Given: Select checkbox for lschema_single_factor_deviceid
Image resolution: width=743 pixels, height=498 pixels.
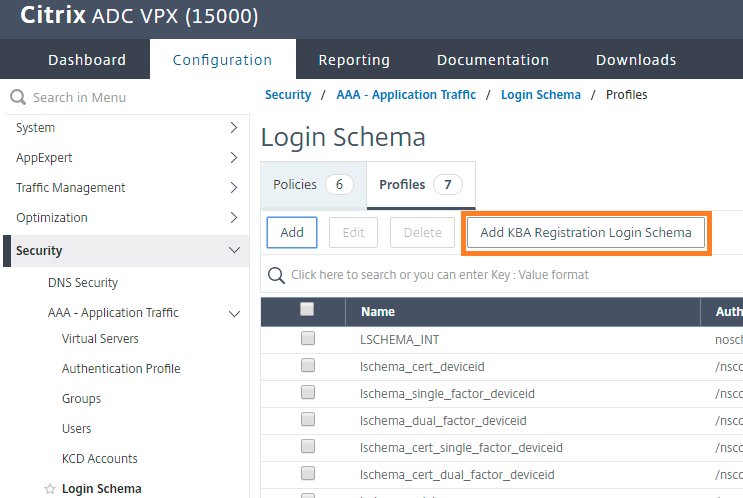Looking at the screenshot, I should [x=308, y=392].
